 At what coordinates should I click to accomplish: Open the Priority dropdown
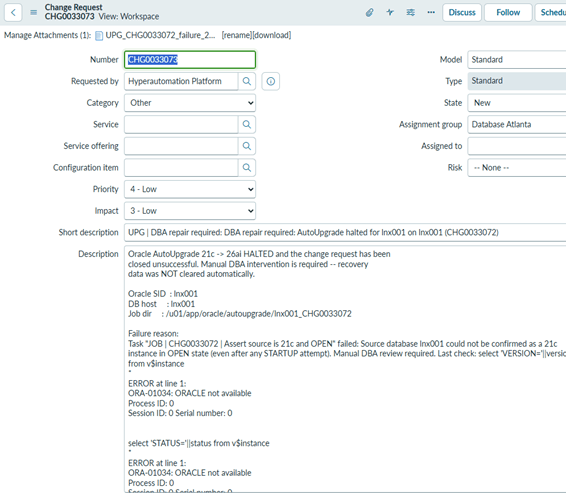[x=190, y=189]
